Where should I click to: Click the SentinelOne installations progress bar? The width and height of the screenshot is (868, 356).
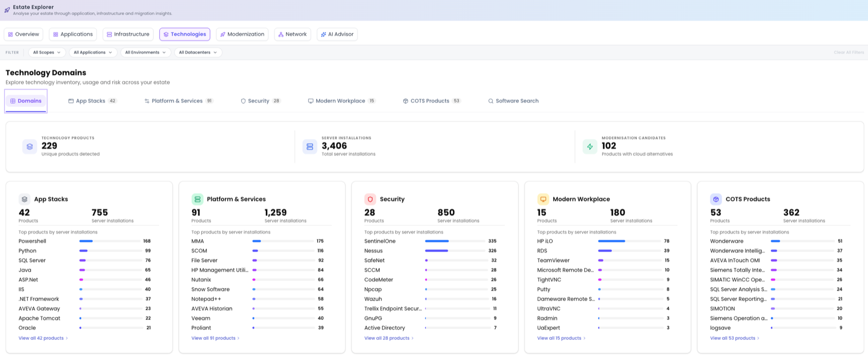[x=455, y=241]
